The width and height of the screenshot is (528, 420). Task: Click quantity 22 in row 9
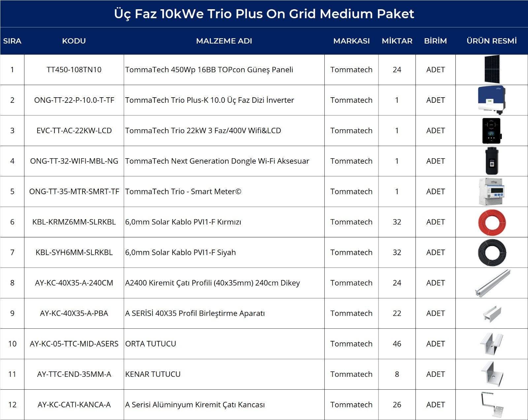tap(397, 313)
